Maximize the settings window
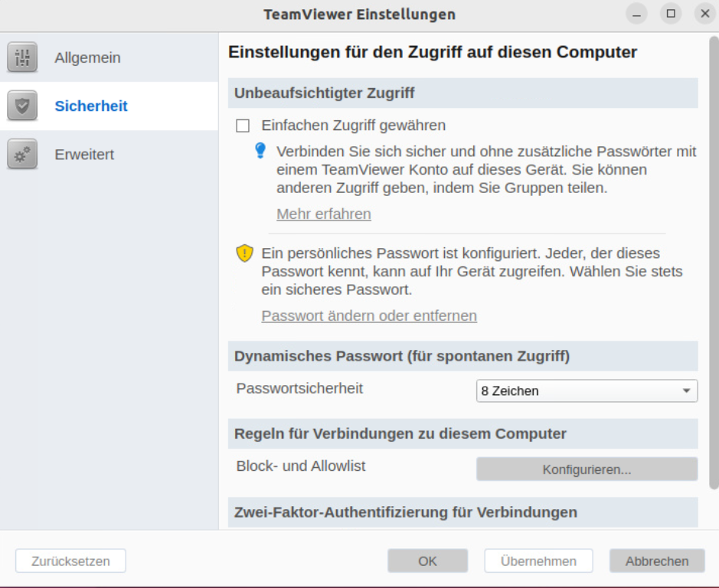Image resolution: width=719 pixels, height=588 pixels. [x=671, y=14]
